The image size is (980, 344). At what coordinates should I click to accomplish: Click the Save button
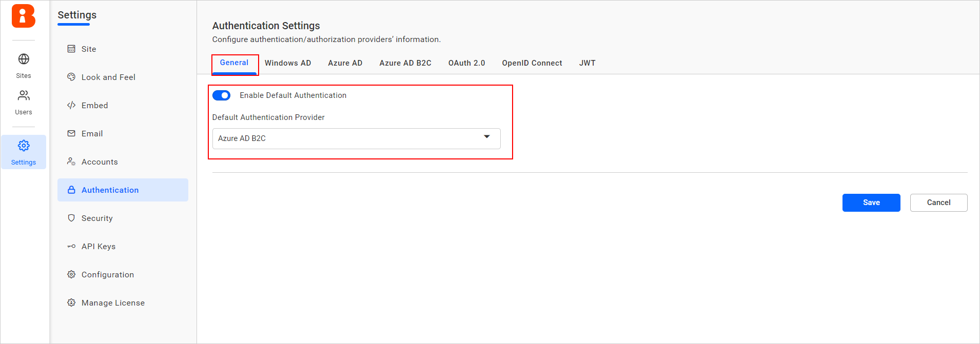pyautogui.click(x=871, y=203)
